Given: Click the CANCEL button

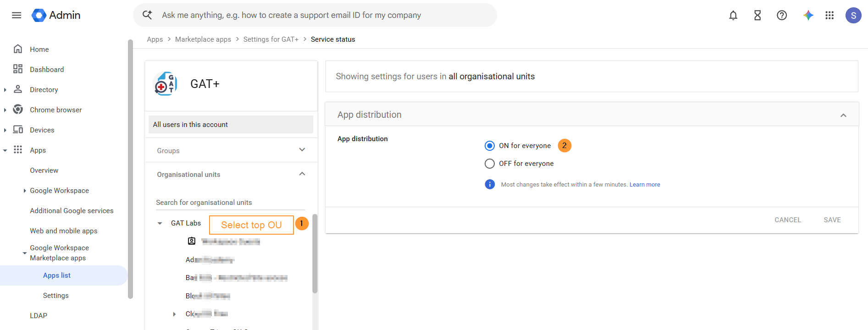Looking at the screenshot, I should [x=788, y=220].
